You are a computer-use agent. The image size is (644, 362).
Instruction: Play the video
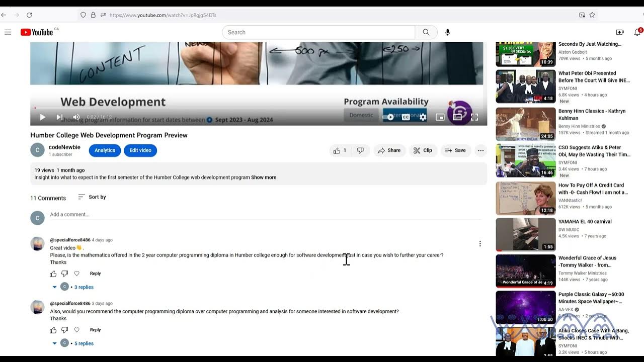pyautogui.click(x=43, y=117)
